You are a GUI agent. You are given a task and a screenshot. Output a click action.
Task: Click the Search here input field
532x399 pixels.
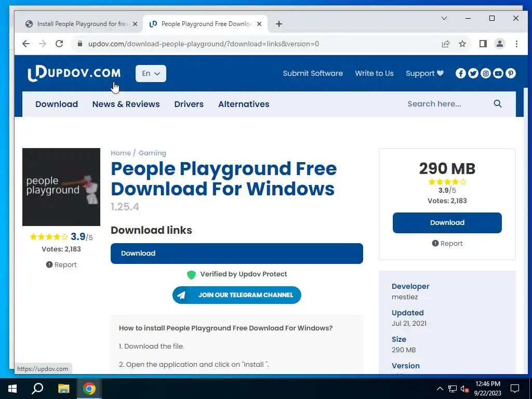click(x=448, y=104)
